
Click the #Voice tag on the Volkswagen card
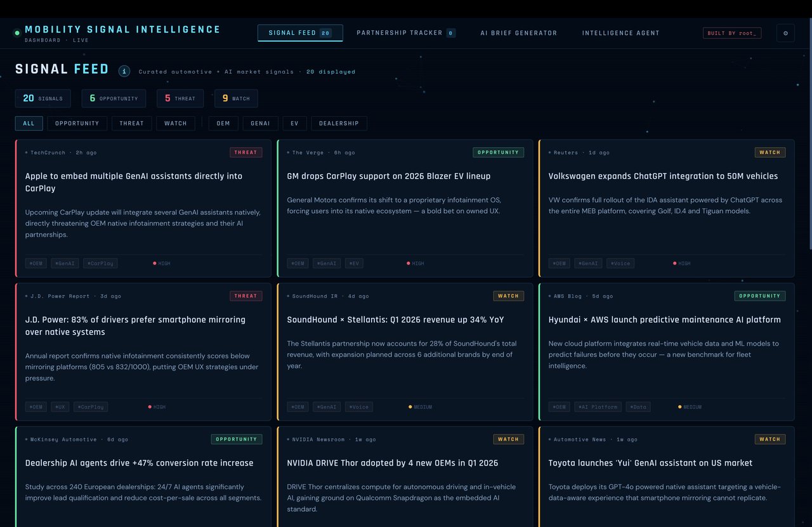pyautogui.click(x=620, y=263)
